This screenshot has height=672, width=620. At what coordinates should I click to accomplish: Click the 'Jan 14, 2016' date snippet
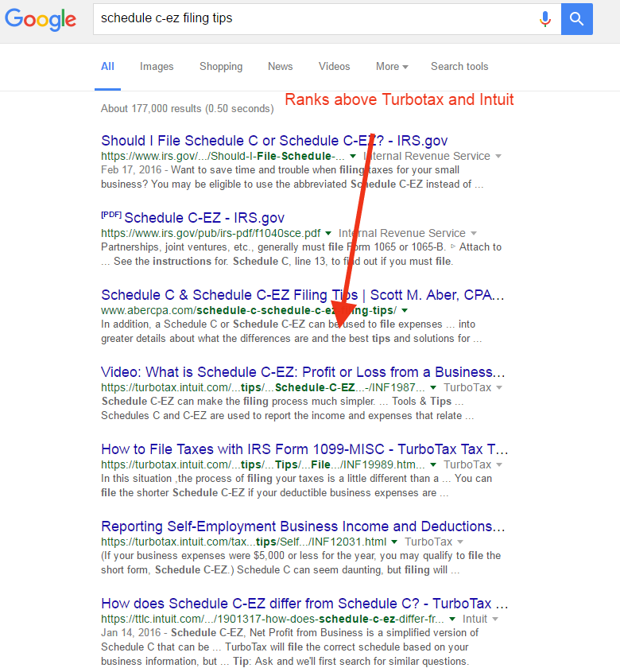(131, 632)
